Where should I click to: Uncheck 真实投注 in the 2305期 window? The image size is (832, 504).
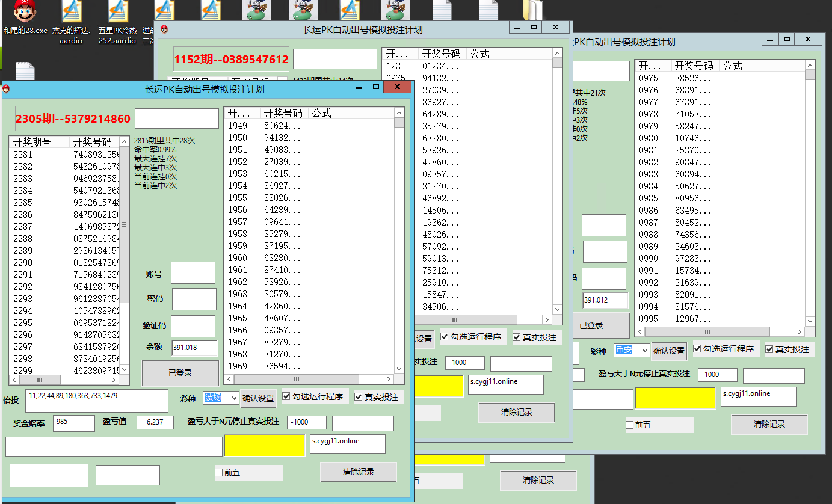coord(359,397)
